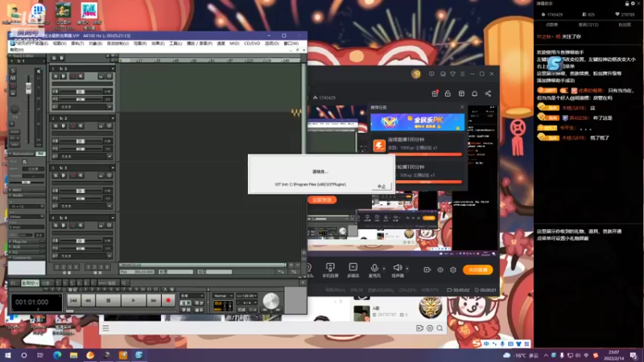This screenshot has height=362, width=644.
Task: Open the MIDI menu
Action: tap(234, 43)
